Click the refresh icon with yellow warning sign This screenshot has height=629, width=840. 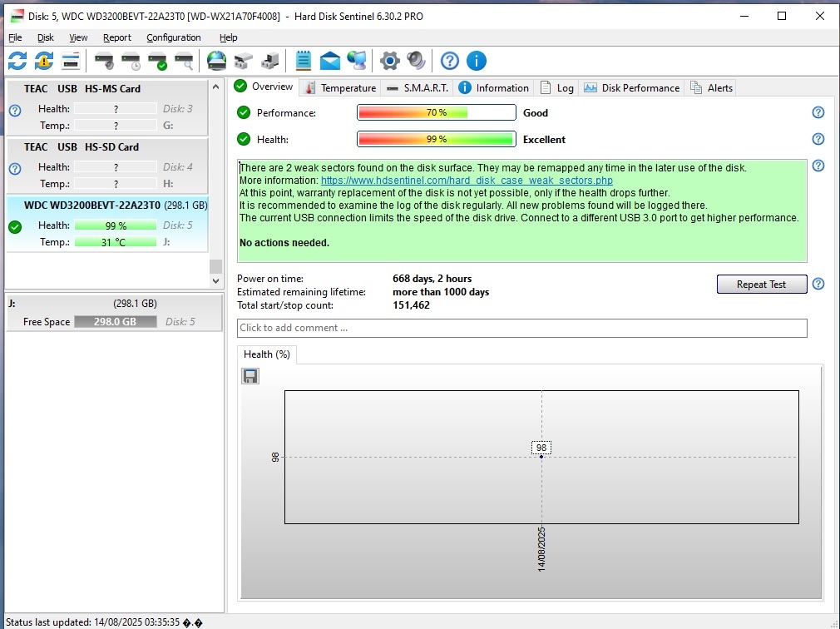pyautogui.click(x=44, y=61)
